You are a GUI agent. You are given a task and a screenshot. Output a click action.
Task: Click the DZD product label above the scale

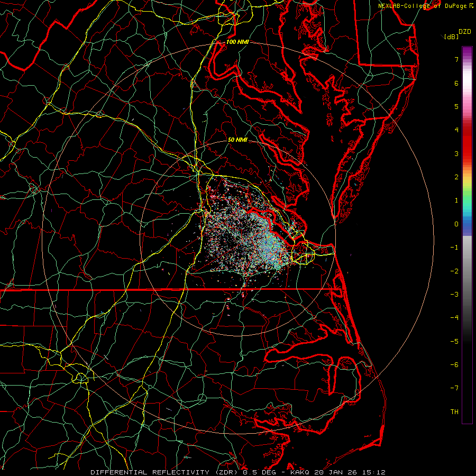[x=464, y=32]
